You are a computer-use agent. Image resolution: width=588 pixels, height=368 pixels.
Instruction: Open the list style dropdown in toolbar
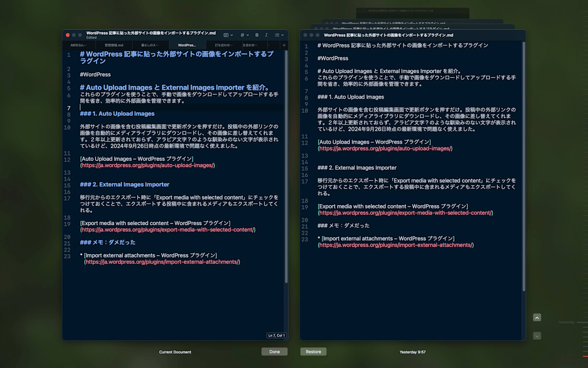coord(279,35)
